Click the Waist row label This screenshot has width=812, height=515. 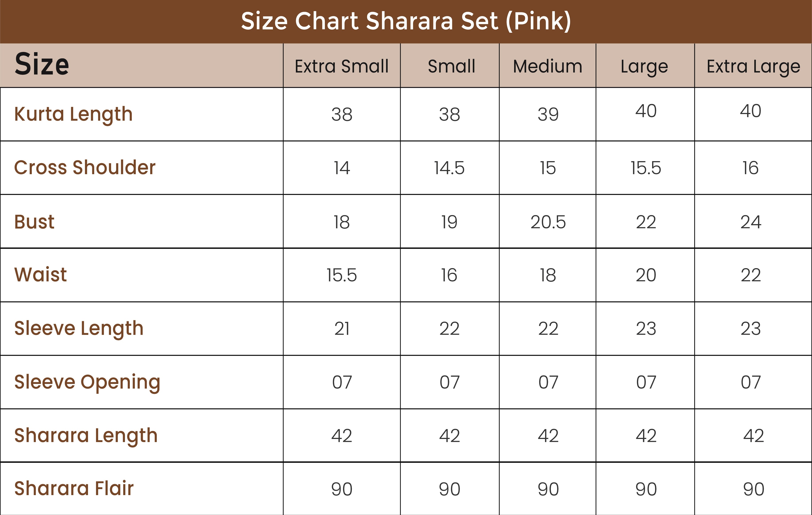[40, 275]
